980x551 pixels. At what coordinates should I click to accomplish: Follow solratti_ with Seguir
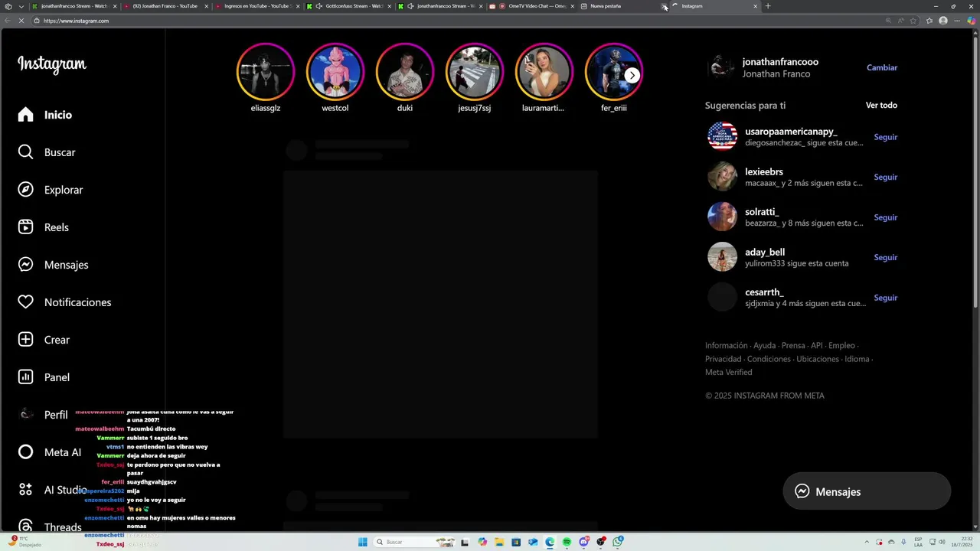[886, 217]
